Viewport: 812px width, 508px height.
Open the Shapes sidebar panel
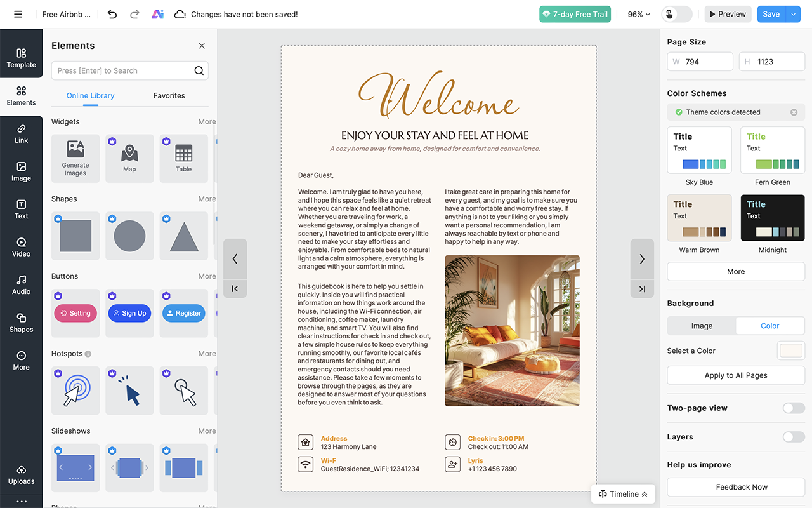click(22, 323)
